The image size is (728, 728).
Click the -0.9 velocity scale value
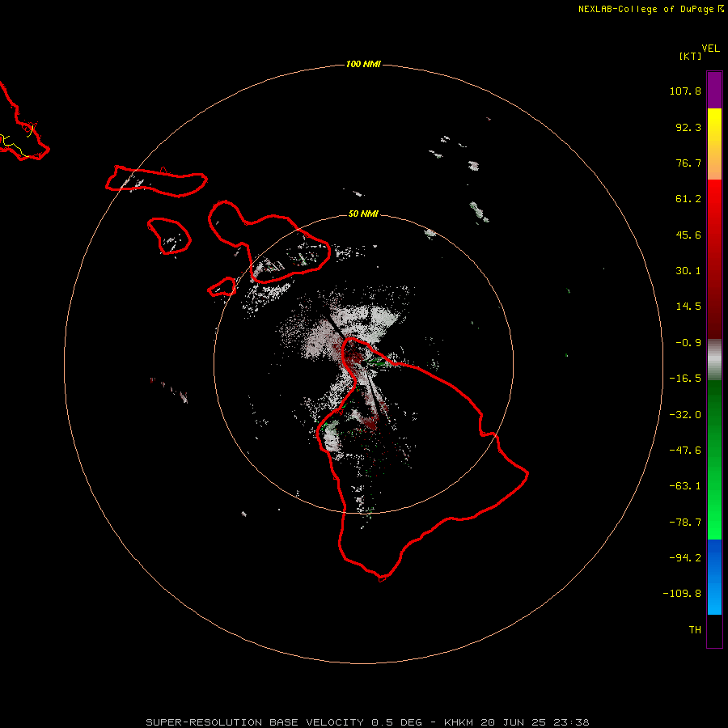[x=688, y=343]
